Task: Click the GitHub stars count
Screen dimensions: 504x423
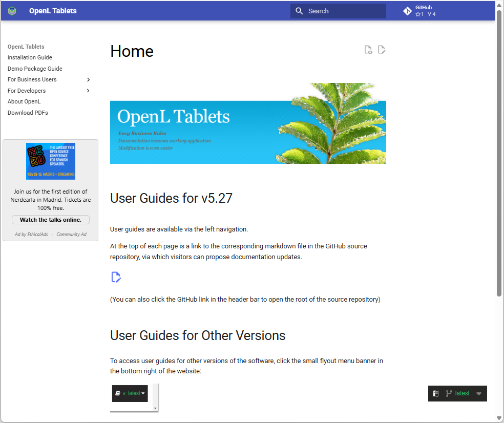Action: [x=419, y=14]
